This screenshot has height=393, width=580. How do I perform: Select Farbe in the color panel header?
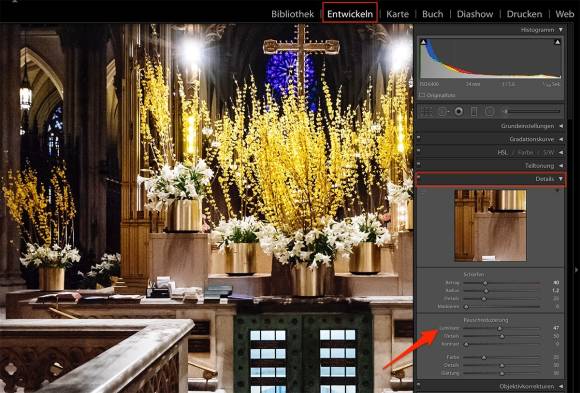525,152
